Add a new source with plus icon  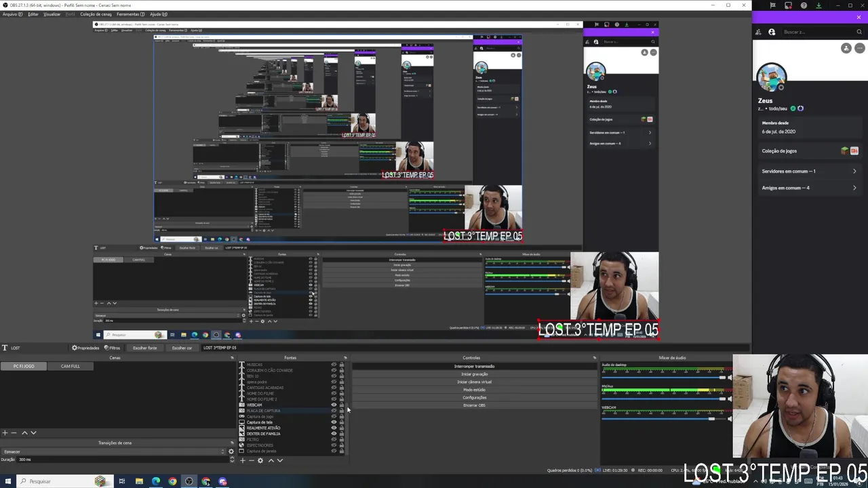[243, 461]
